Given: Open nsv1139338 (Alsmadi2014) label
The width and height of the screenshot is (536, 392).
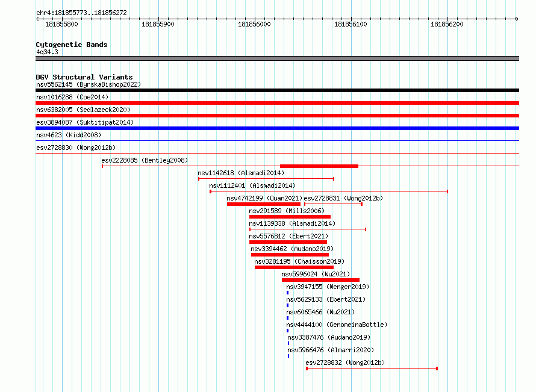Looking at the screenshot, I should 292,223.
